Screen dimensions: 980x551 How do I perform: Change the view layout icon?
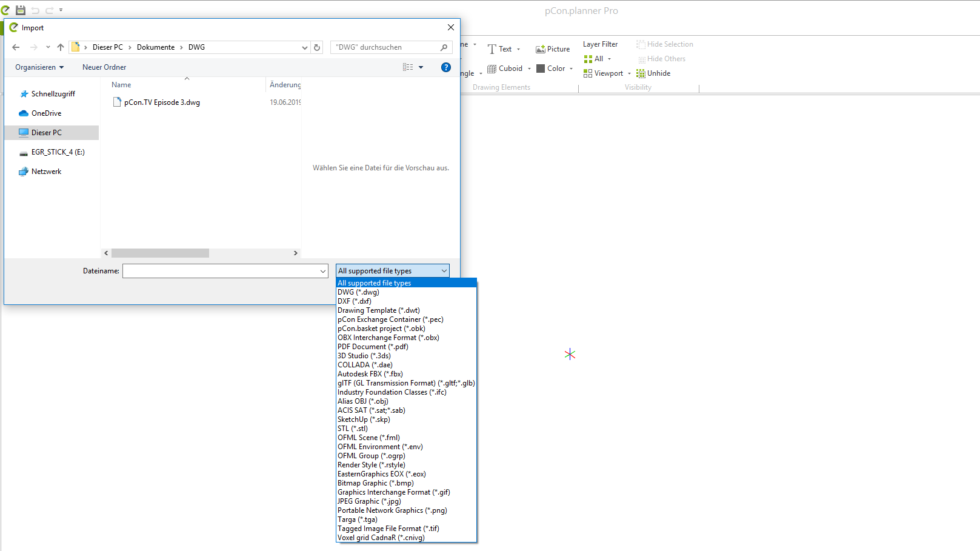tap(408, 67)
